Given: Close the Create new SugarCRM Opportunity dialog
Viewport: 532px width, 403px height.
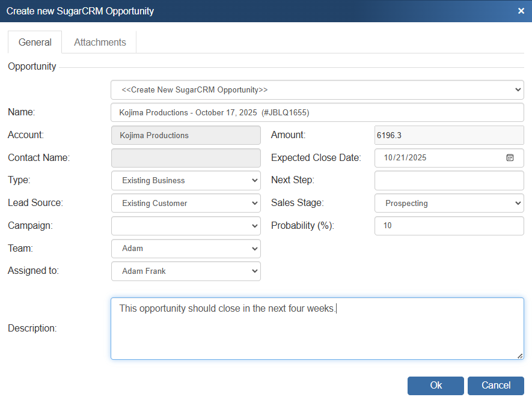Looking at the screenshot, I should coord(521,11).
